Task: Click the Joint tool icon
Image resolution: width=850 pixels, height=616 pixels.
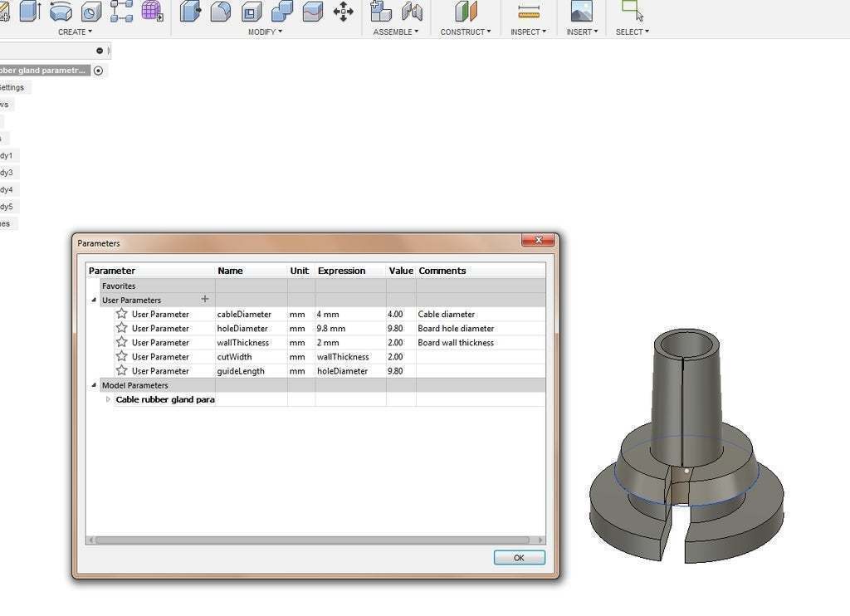Action: coord(412,11)
